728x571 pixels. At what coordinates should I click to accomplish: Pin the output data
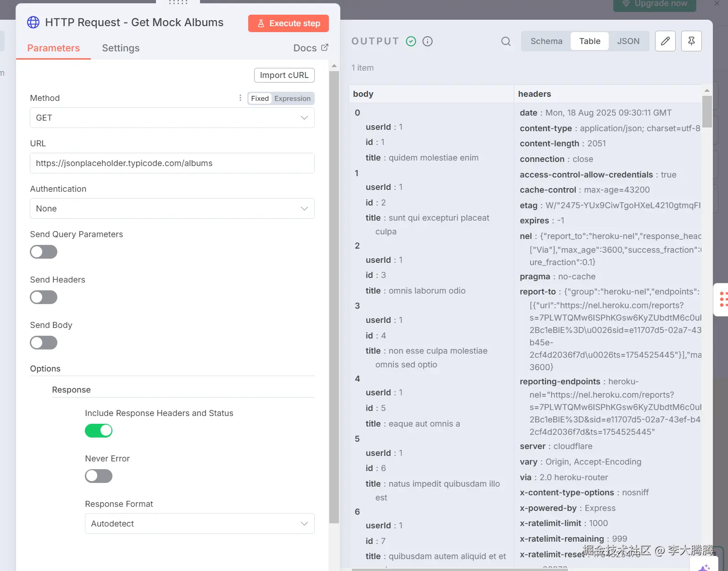(691, 41)
